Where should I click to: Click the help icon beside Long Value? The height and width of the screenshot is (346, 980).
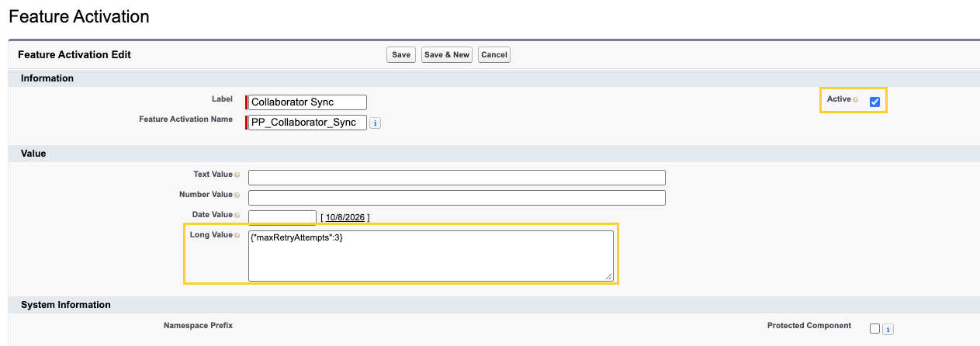pyautogui.click(x=237, y=235)
